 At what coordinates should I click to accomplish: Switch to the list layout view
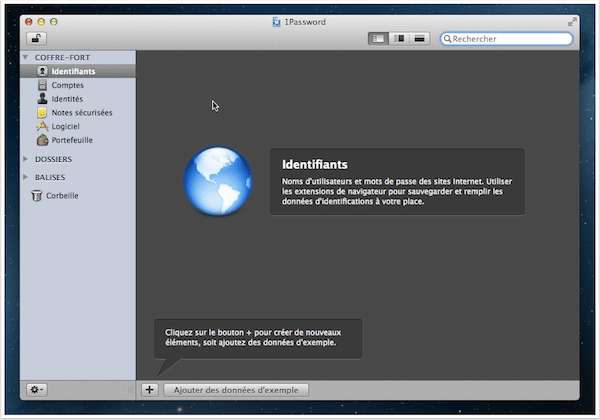point(378,39)
